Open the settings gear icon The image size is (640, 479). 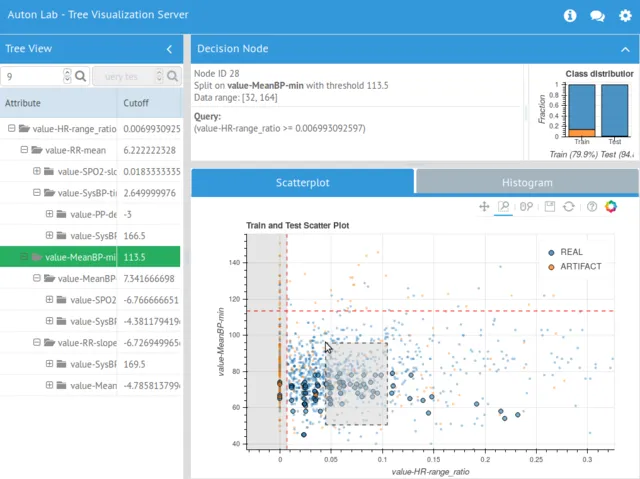(x=625, y=16)
